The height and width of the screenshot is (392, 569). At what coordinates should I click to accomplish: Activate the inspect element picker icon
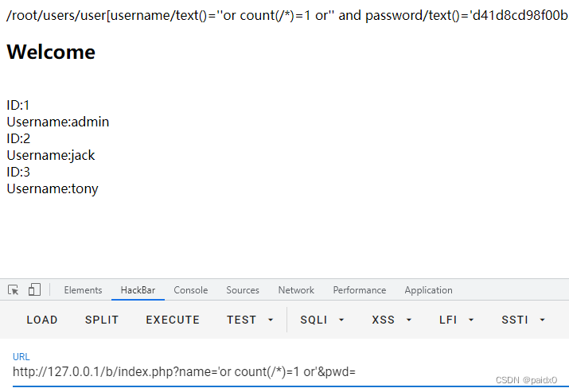tap(14, 290)
